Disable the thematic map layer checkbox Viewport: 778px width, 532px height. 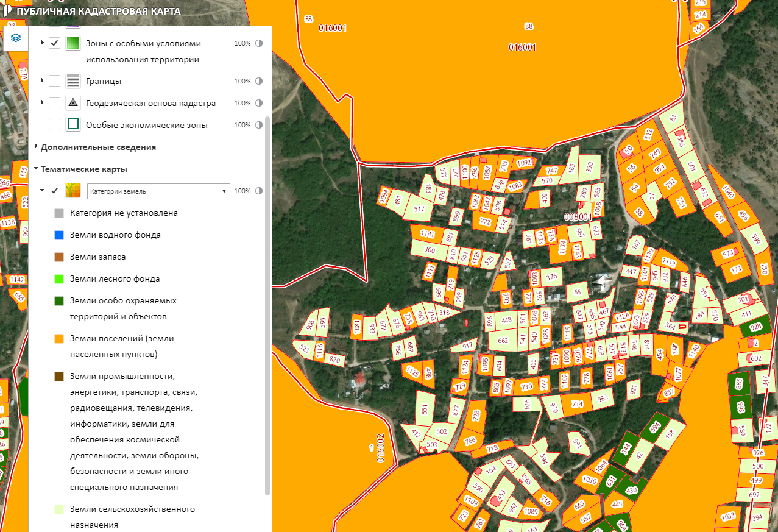[x=54, y=191]
